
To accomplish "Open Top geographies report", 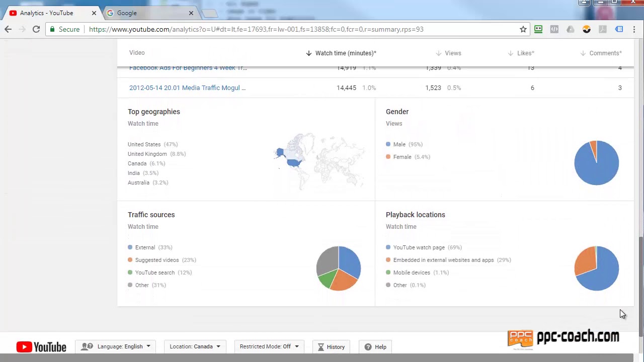I will coord(154,112).
